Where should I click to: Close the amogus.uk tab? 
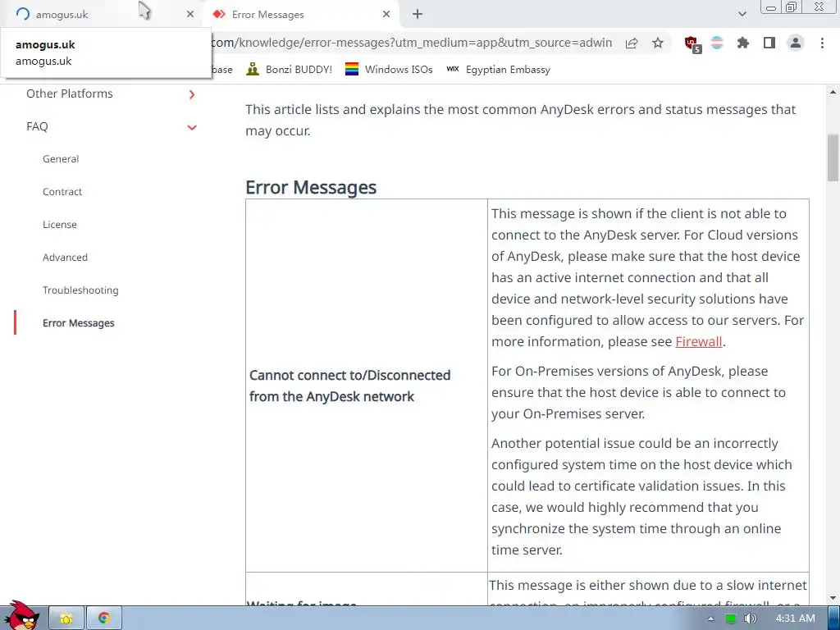pyautogui.click(x=190, y=15)
